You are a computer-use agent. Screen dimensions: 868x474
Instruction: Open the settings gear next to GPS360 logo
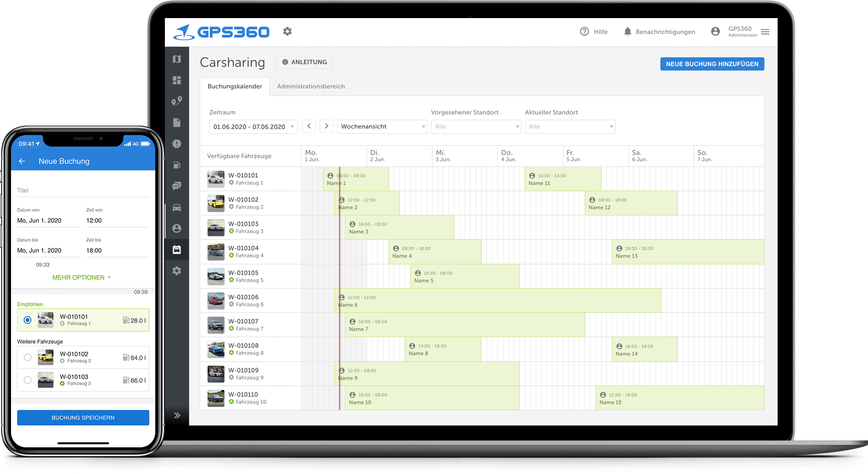point(287,31)
